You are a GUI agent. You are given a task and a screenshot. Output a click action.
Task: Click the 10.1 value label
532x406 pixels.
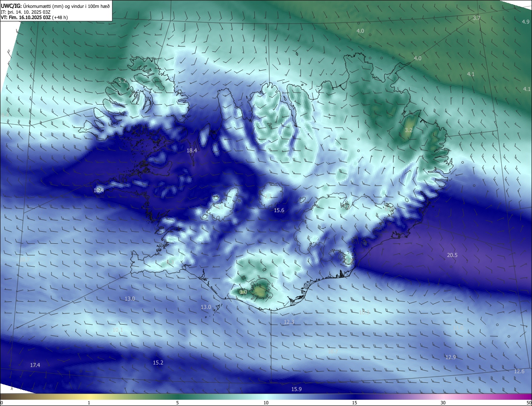coord(118,330)
